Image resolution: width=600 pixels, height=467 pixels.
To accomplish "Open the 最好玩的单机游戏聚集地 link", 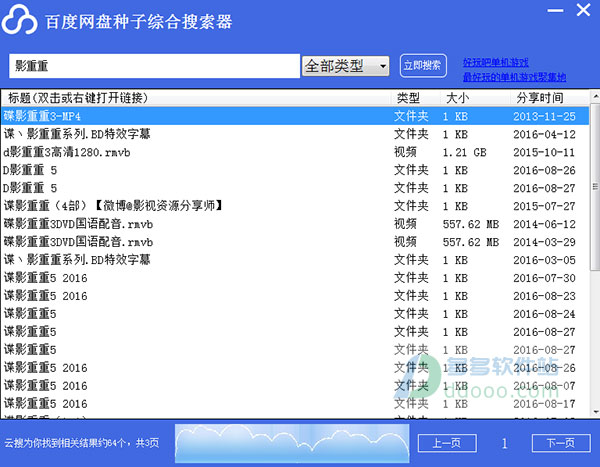I will 514,77.
